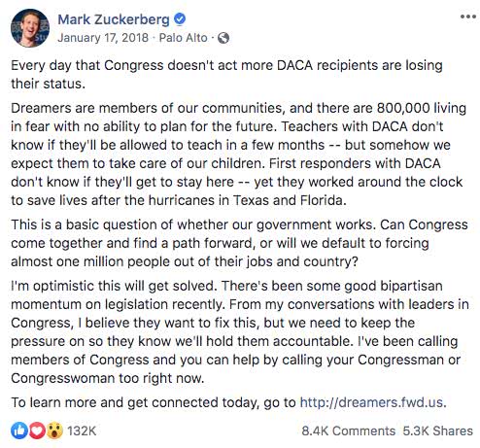Click the blue verified badge icon
Image resolution: width=480 pixels, height=448 pixels.
[x=180, y=19]
